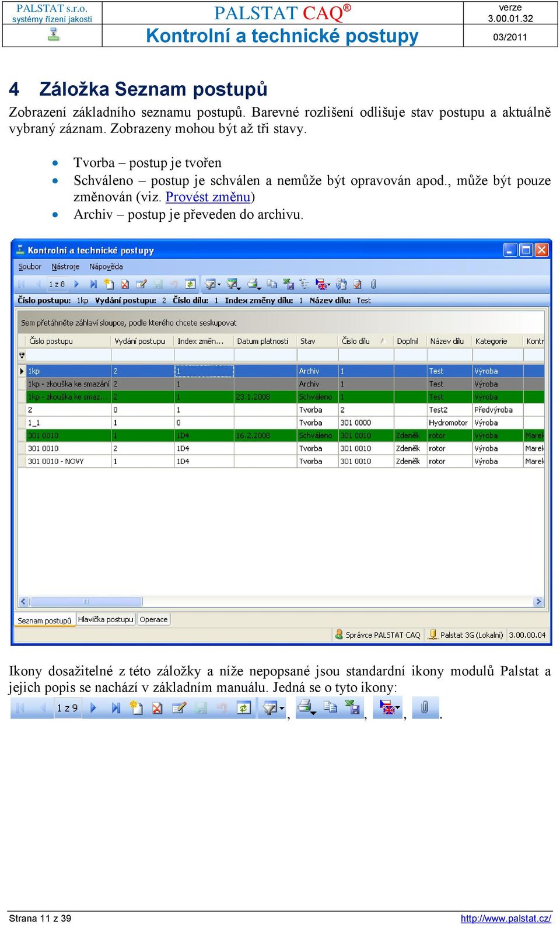Click refresh icon in bottom icon strip
This screenshot has height=928, width=560.
(x=243, y=708)
